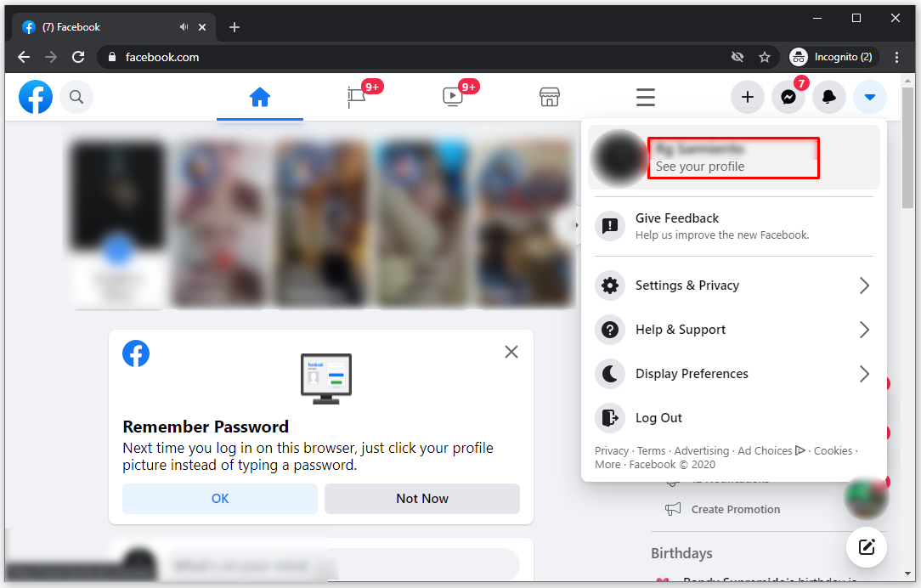This screenshot has height=588, width=921.
Task: Open the Messenger icon with 7 badge
Action: tap(788, 98)
